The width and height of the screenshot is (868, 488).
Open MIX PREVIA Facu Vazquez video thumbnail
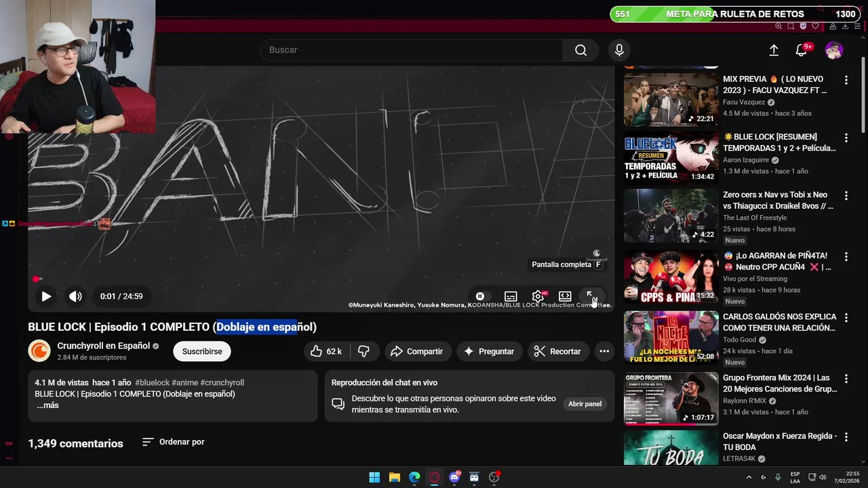click(671, 100)
